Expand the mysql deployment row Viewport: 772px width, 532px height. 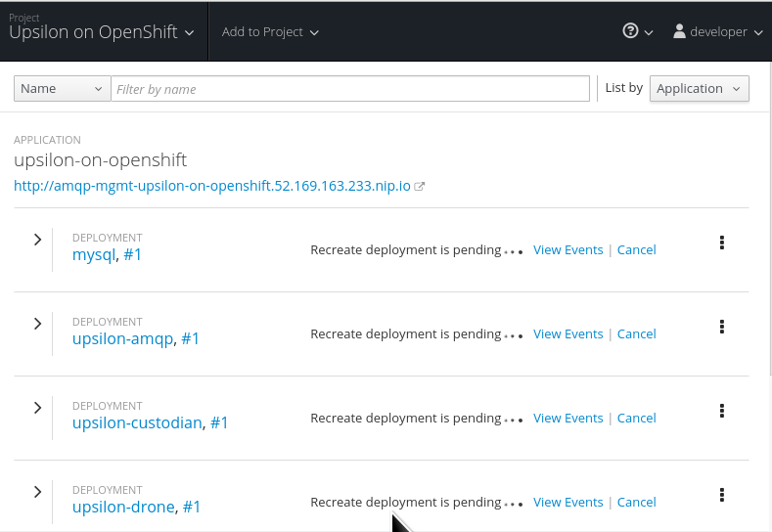pyautogui.click(x=37, y=240)
